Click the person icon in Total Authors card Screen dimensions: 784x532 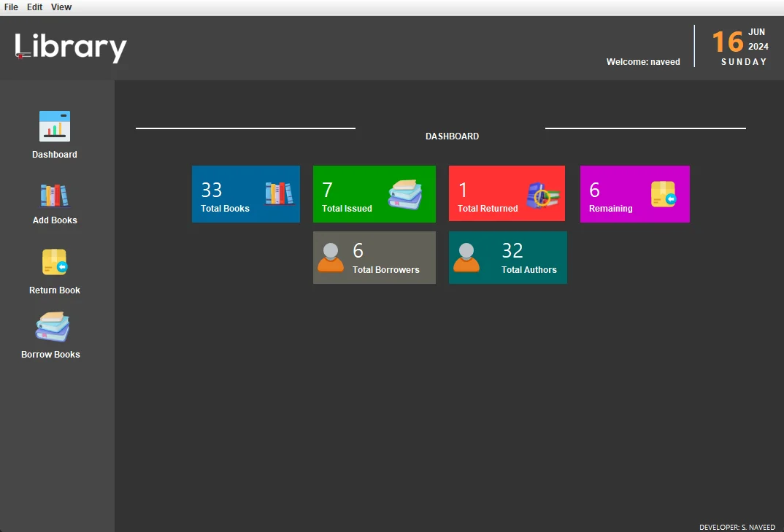pyautogui.click(x=466, y=258)
